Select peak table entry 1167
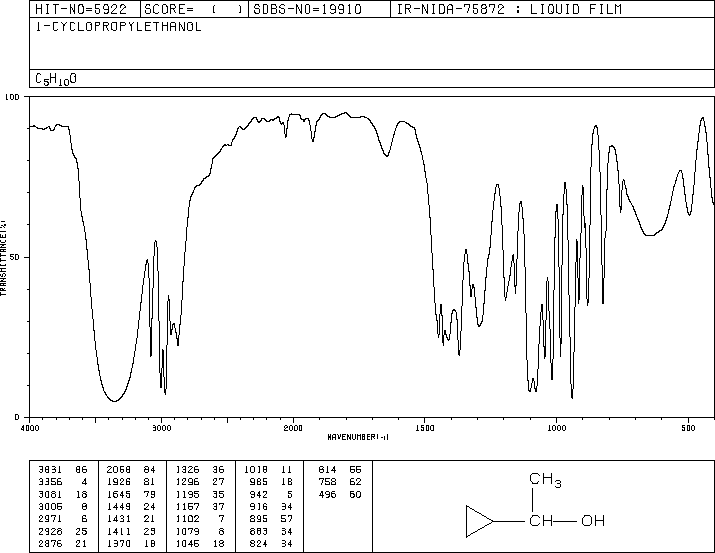 [200, 506]
